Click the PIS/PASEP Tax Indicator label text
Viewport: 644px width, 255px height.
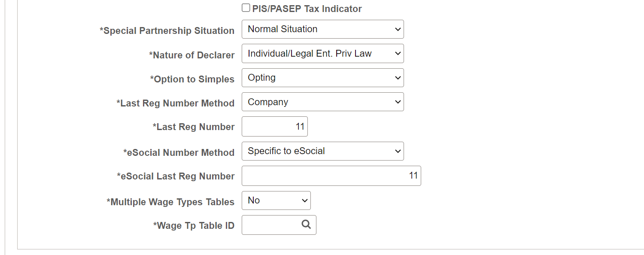tap(307, 9)
